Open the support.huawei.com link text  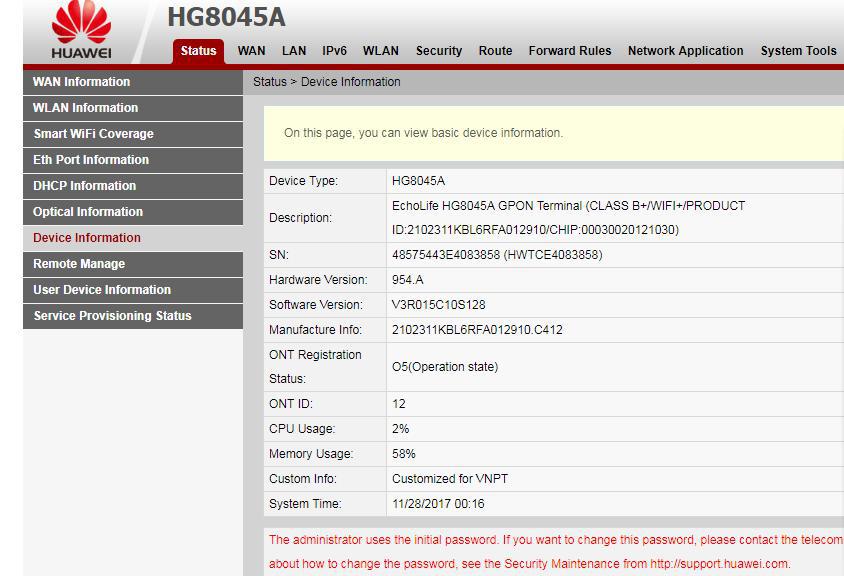pos(720,564)
